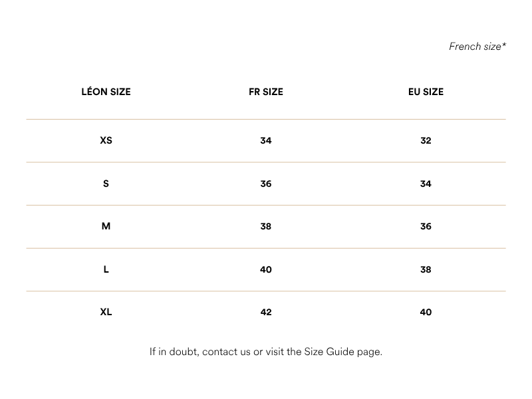This screenshot has height=399, width=532.
Task: Click EU size 40 in XL row
Action: [426, 312]
